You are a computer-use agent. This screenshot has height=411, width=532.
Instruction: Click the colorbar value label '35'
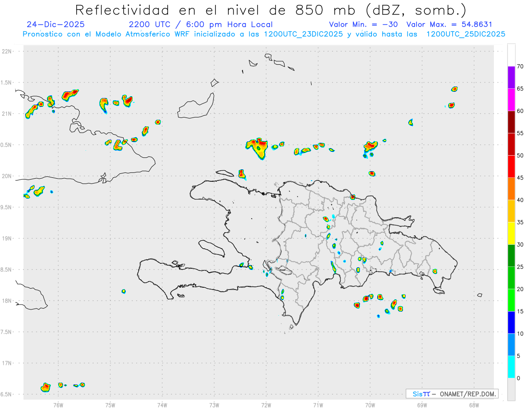[520, 222]
